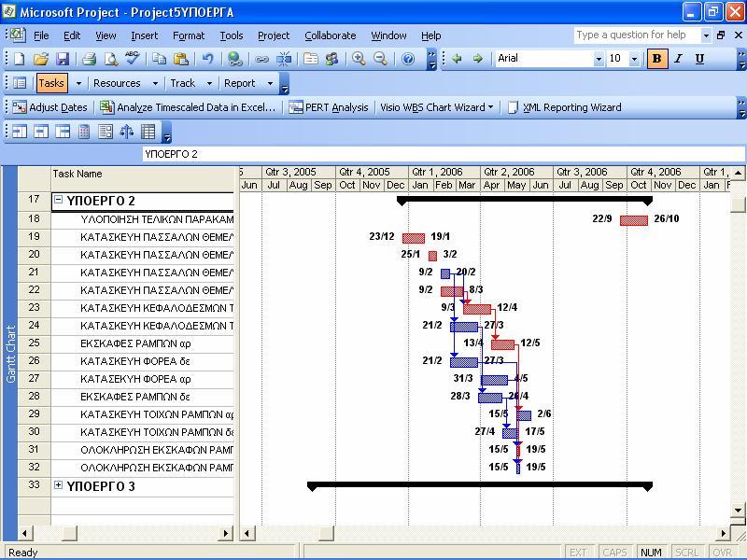Open the Collaborate menu
The width and height of the screenshot is (747, 560).
tap(331, 35)
